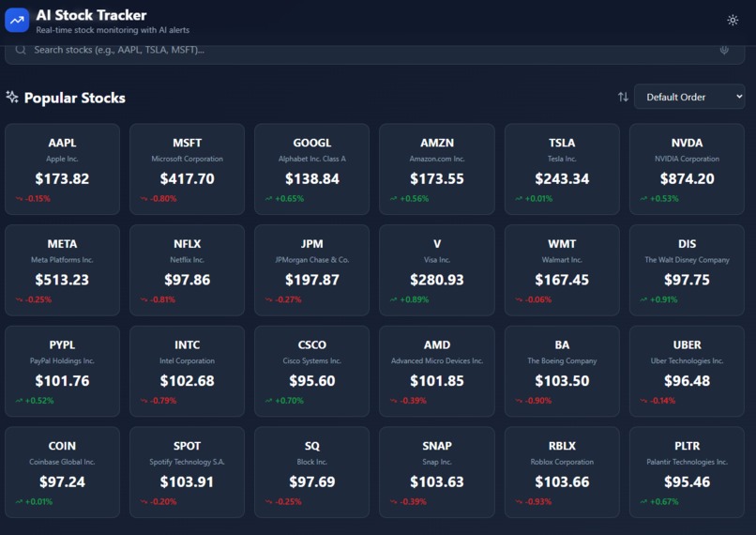Click the $513.23 META price

[62, 280]
